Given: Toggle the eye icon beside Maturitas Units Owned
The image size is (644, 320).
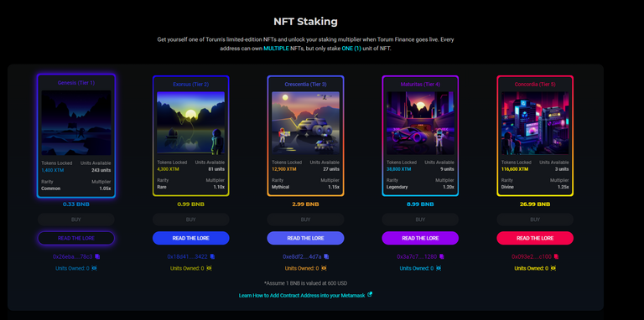Looking at the screenshot, I should 439,268.
